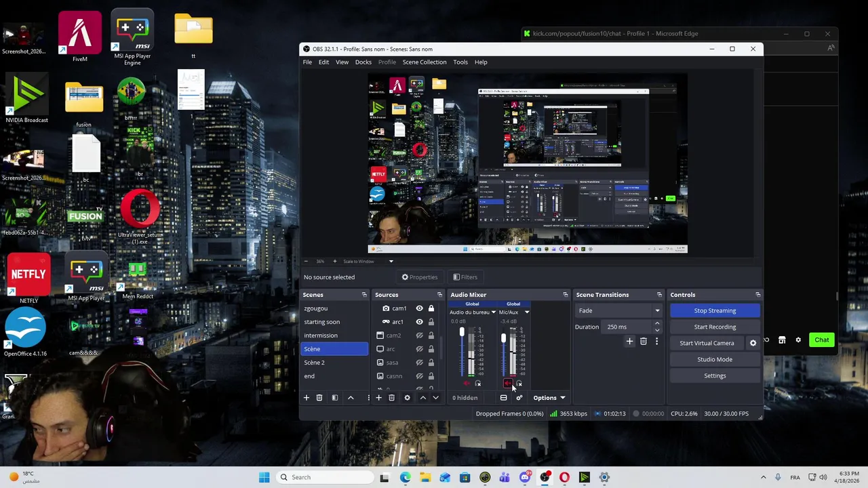This screenshot has height=488, width=868.
Task: Show the casnn source with its eye icon
Action: click(x=419, y=376)
